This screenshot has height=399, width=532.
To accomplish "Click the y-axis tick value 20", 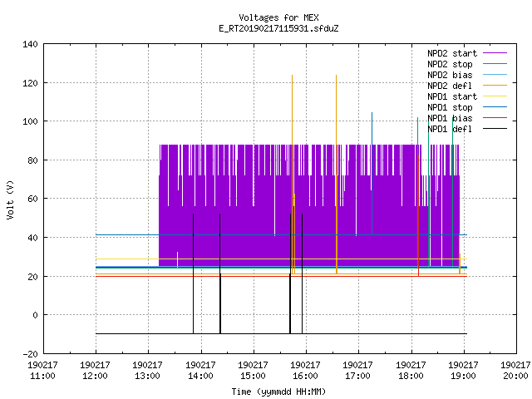I will pos(32,277).
